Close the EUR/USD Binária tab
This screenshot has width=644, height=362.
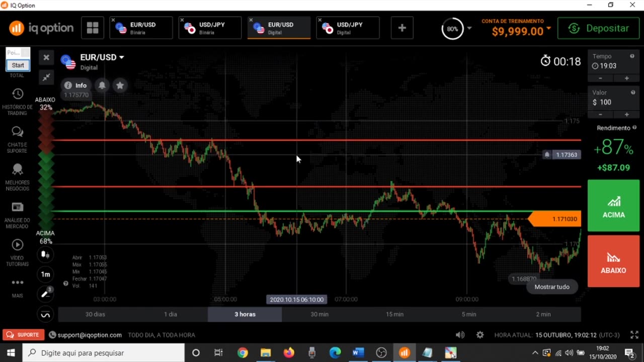tap(113, 20)
